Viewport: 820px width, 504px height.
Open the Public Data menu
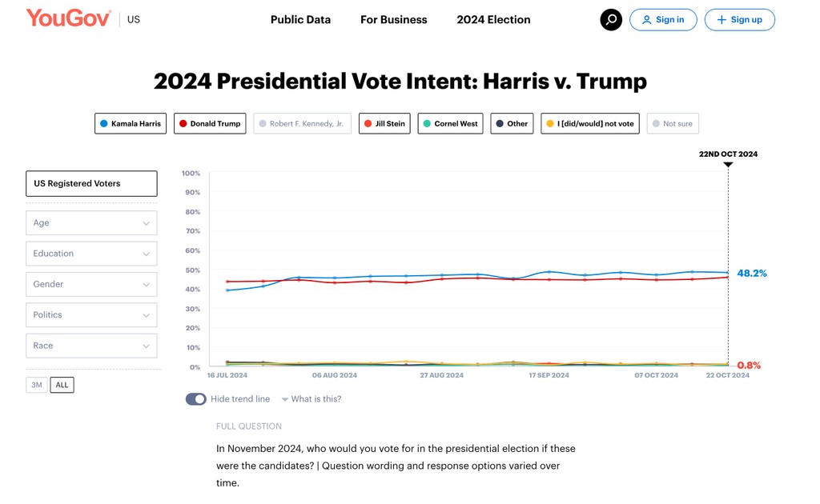click(300, 20)
